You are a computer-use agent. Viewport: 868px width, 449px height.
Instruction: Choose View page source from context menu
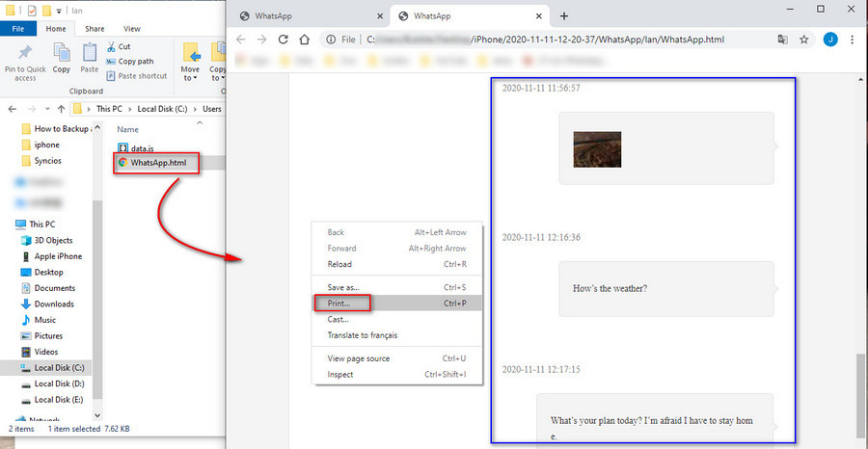397,358
